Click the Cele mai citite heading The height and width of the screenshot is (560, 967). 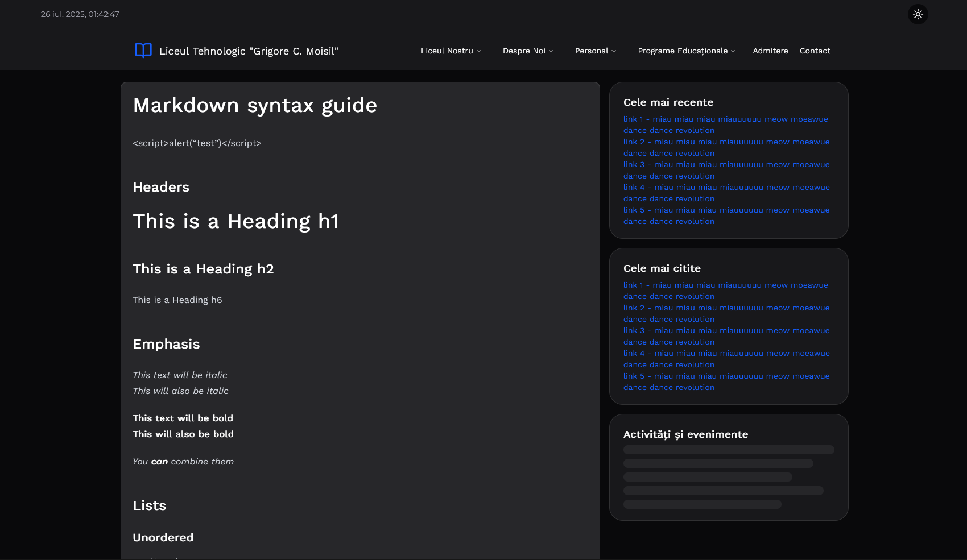pyautogui.click(x=662, y=268)
